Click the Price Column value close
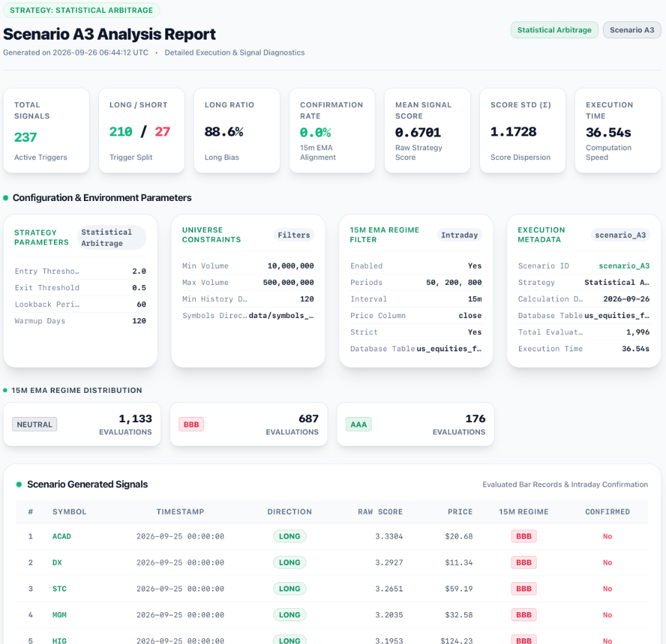The height and width of the screenshot is (644, 666). pyautogui.click(x=470, y=315)
